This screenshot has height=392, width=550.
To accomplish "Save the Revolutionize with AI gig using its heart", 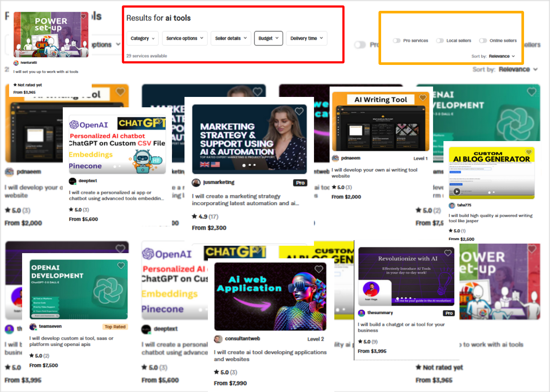I will 448,253.
